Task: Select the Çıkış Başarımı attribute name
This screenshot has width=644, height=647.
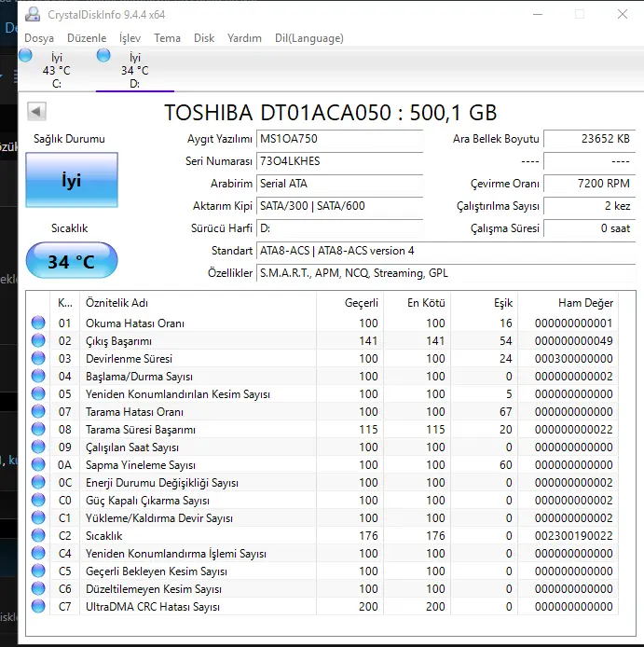Action: pyautogui.click(x=118, y=341)
